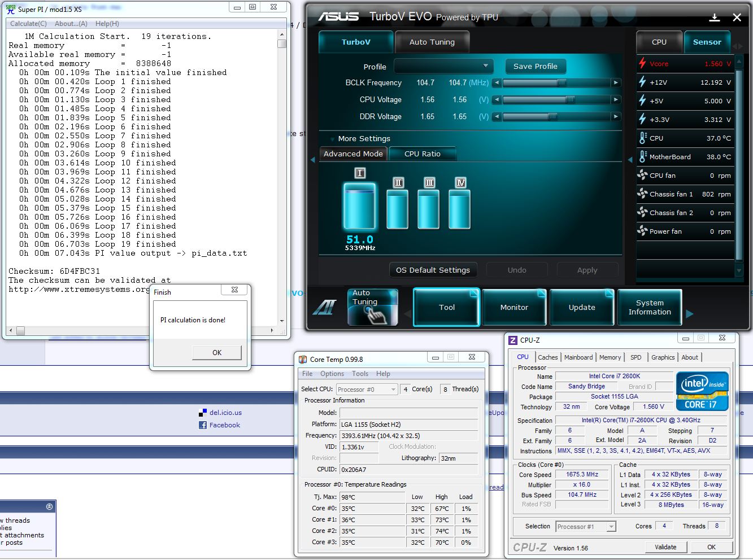Screen dimensions: 753x560
Task: Click the AI Suite logo icon
Action: click(325, 307)
